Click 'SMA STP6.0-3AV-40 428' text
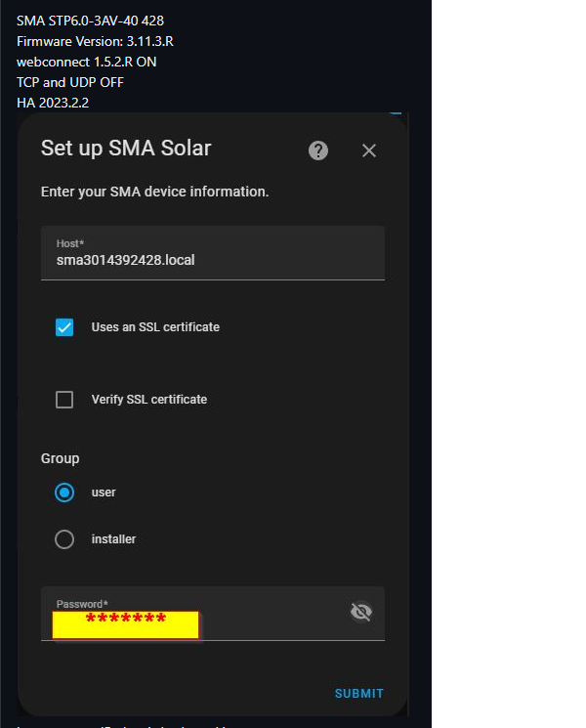 [x=90, y=21]
